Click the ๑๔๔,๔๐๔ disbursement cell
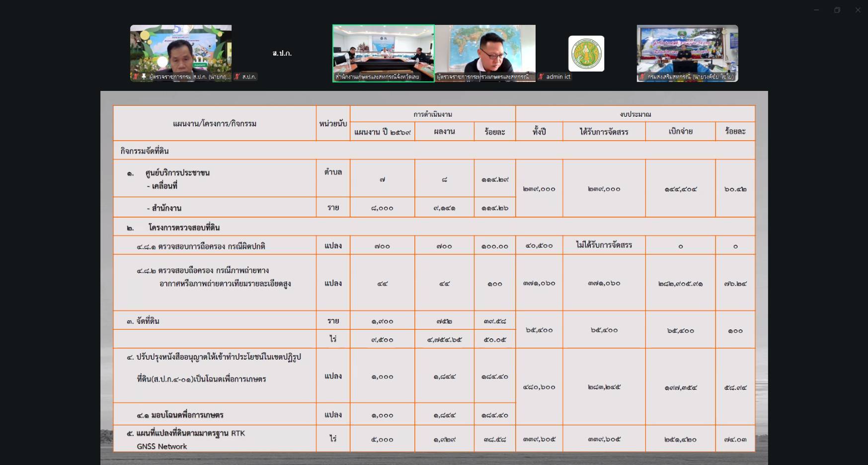 680,189
